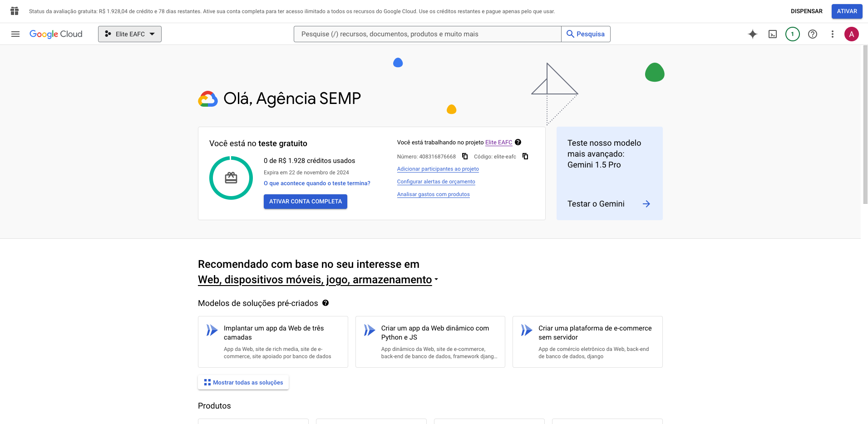Click Analisar gastos com produtos link

434,194
